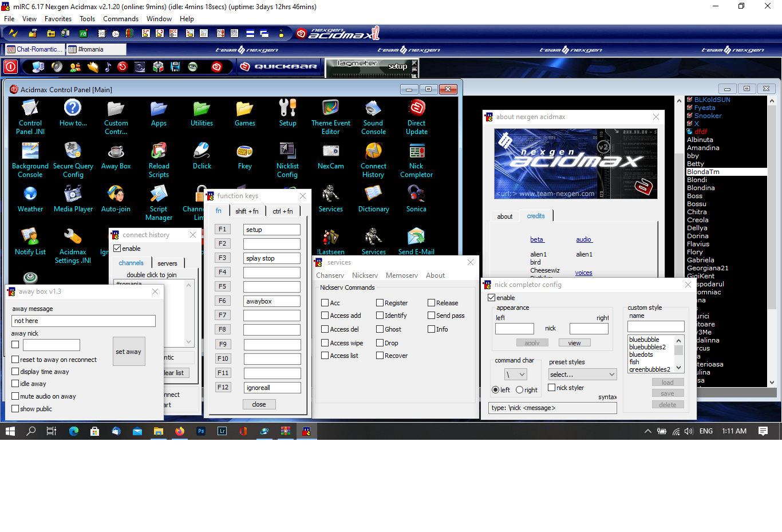Open command char dropdown
This screenshot has width=782, height=532.
(516, 374)
